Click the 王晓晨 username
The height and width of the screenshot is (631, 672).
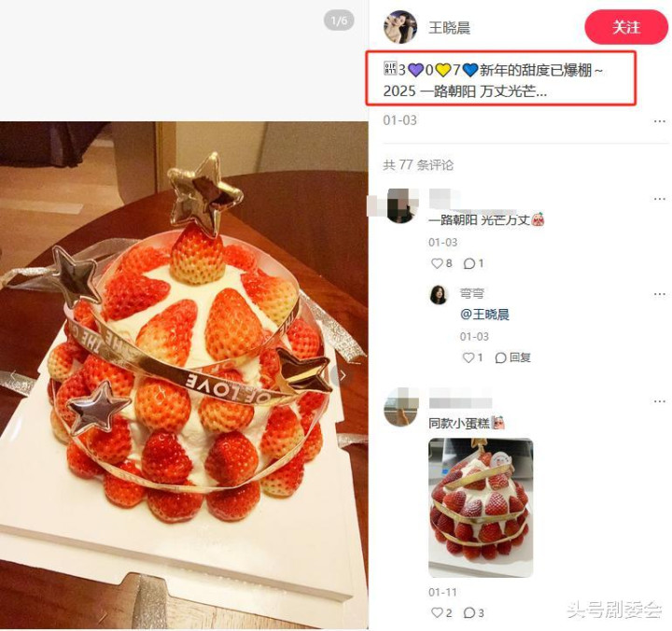tap(449, 28)
